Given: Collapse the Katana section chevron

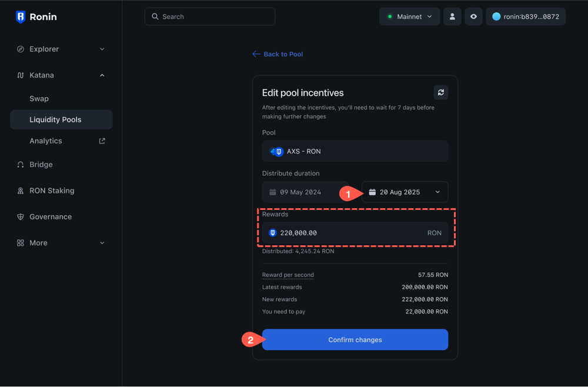Looking at the screenshot, I should coord(102,75).
